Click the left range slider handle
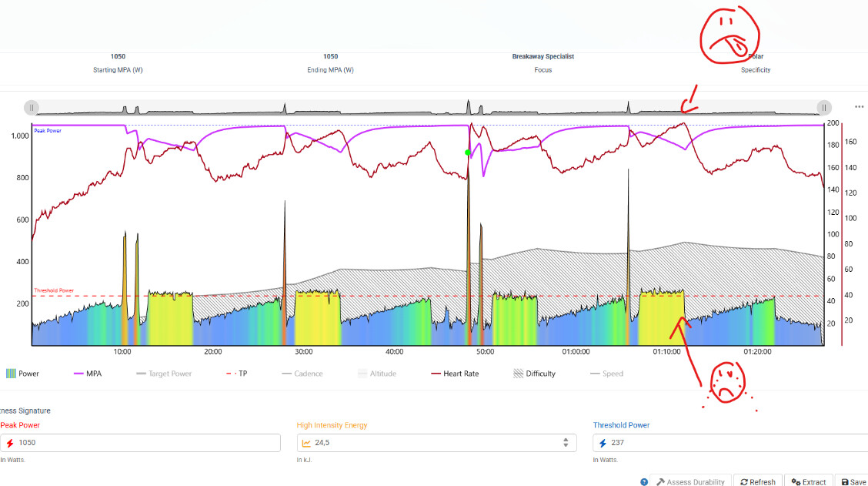Image resolution: width=868 pixels, height=486 pixels. (31, 108)
